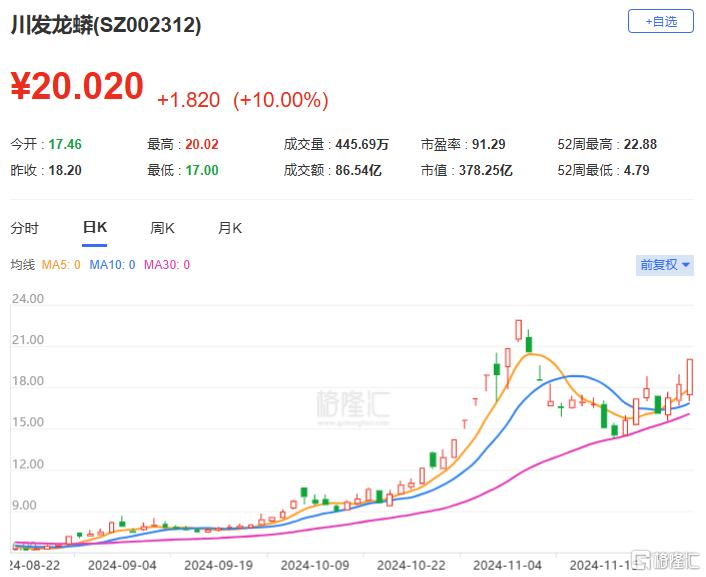Viewport: 706px width, 577px height.
Task: Click the MA5 moving average label
Action: tap(61, 265)
